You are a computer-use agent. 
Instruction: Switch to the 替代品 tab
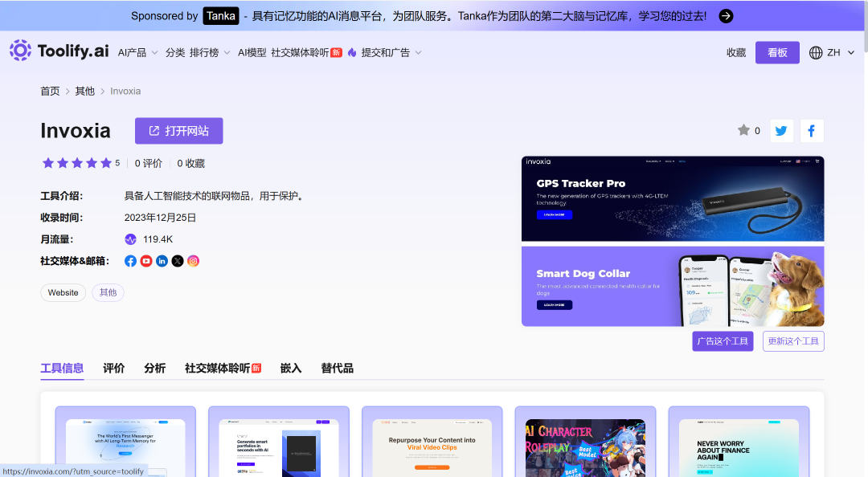337,369
